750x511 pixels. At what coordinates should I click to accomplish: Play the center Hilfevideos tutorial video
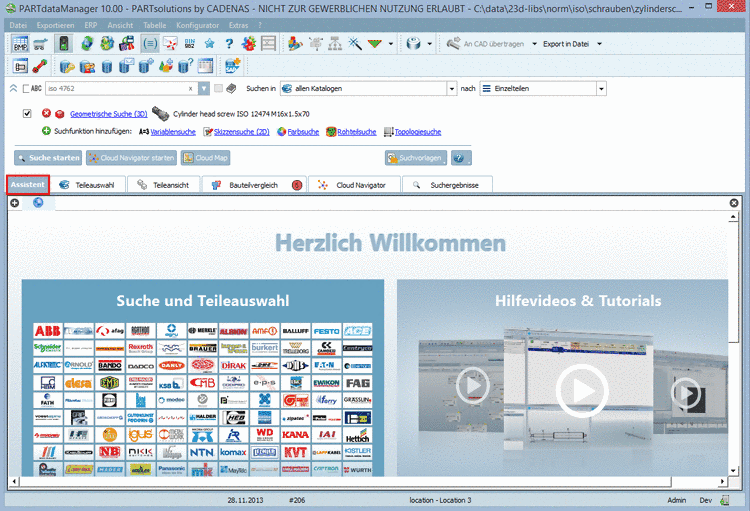tap(582, 390)
